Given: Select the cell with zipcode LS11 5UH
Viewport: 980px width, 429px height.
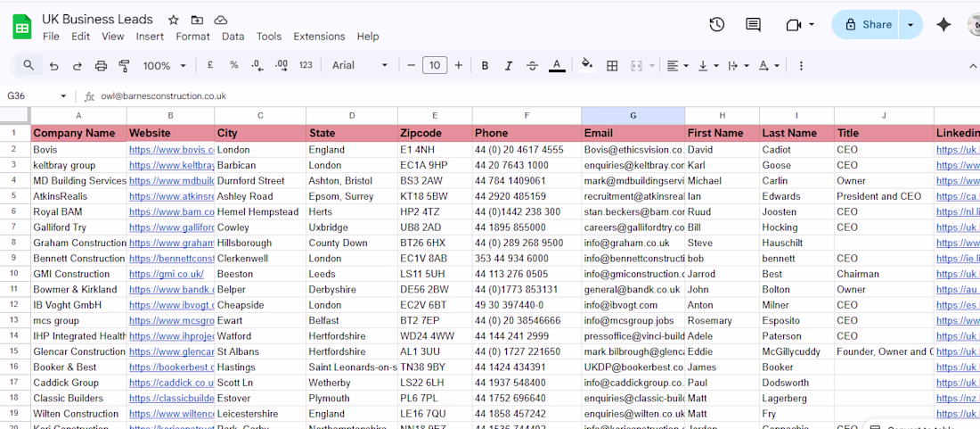Looking at the screenshot, I should pyautogui.click(x=435, y=274).
